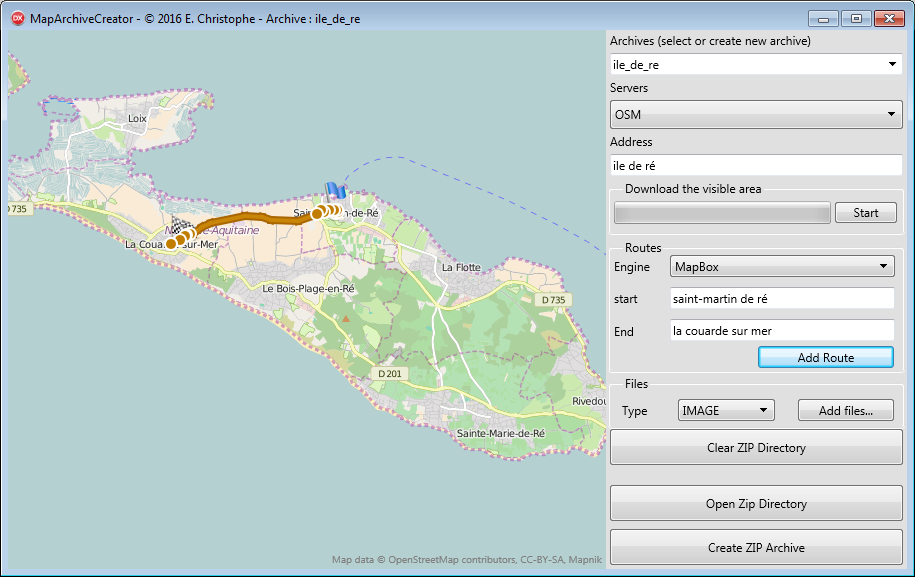This screenshot has height=577, width=915.
Task: Click the route start input field
Action: click(781, 299)
